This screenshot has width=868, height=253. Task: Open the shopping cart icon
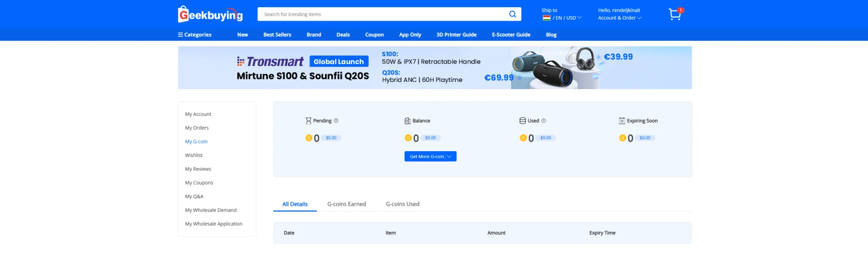pyautogui.click(x=675, y=14)
